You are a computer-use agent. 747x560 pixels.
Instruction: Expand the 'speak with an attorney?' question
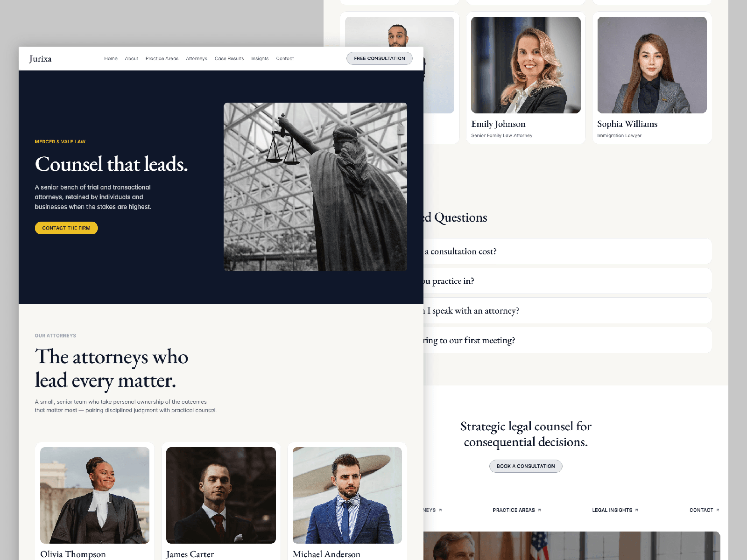[x=567, y=311]
